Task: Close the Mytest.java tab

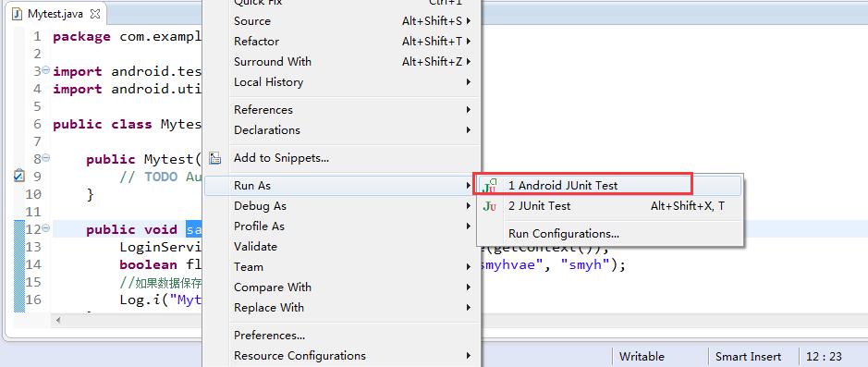Action: pos(94,15)
